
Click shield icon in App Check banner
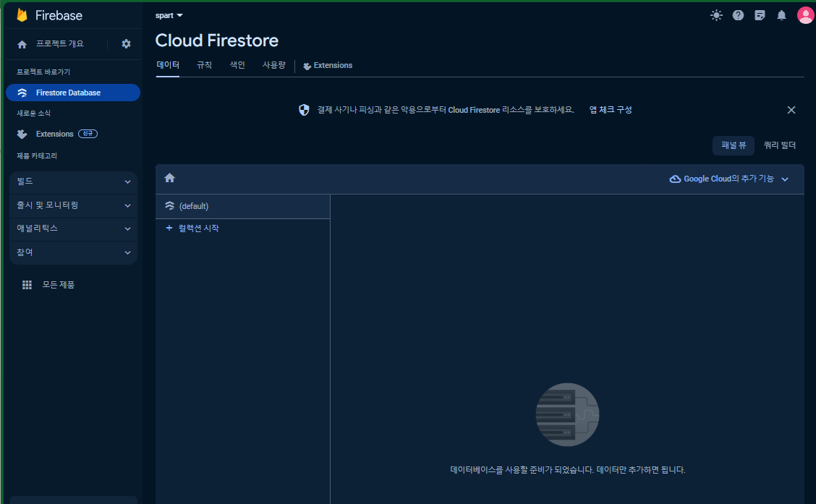tap(304, 110)
